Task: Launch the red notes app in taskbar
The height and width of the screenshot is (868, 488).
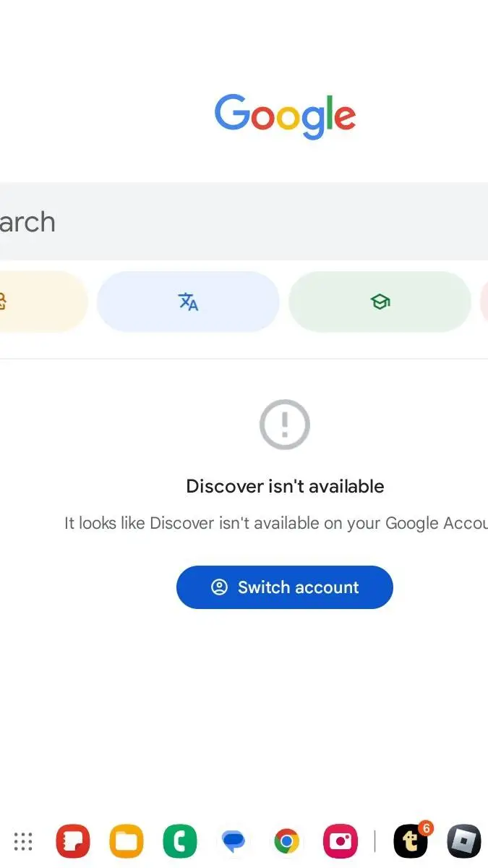Action: click(x=73, y=841)
